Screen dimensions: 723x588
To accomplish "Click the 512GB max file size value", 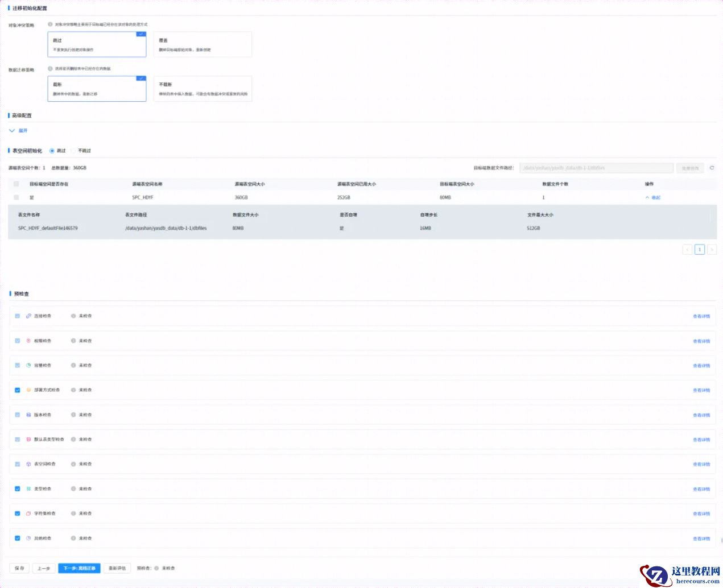I will click(x=534, y=228).
